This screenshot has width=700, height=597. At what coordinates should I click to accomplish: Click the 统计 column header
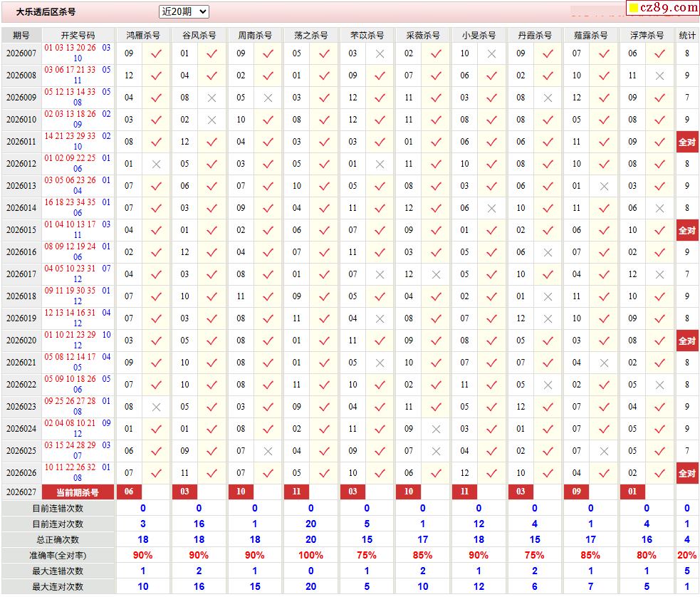coord(686,35)
